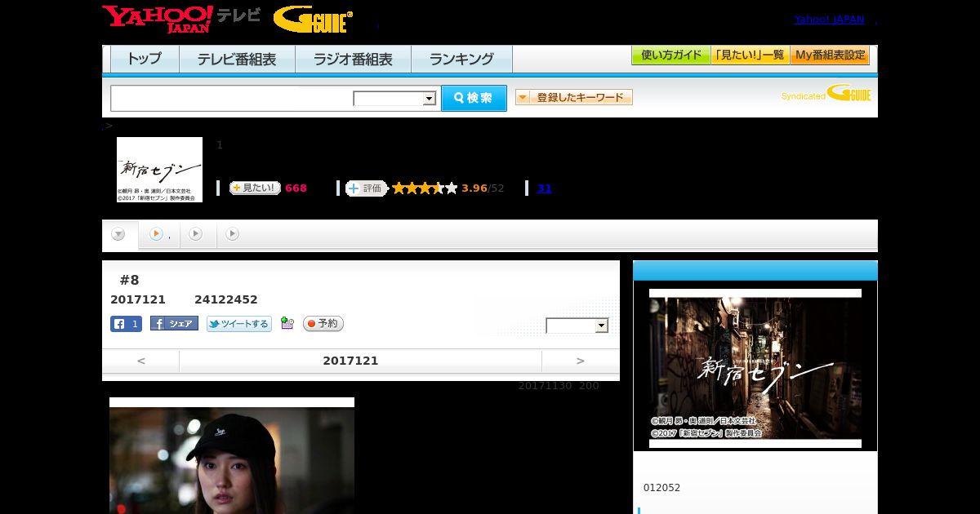Expand the dropdown beside the 予約 row
The image size is (980, 514).
(x=577, y=326)
